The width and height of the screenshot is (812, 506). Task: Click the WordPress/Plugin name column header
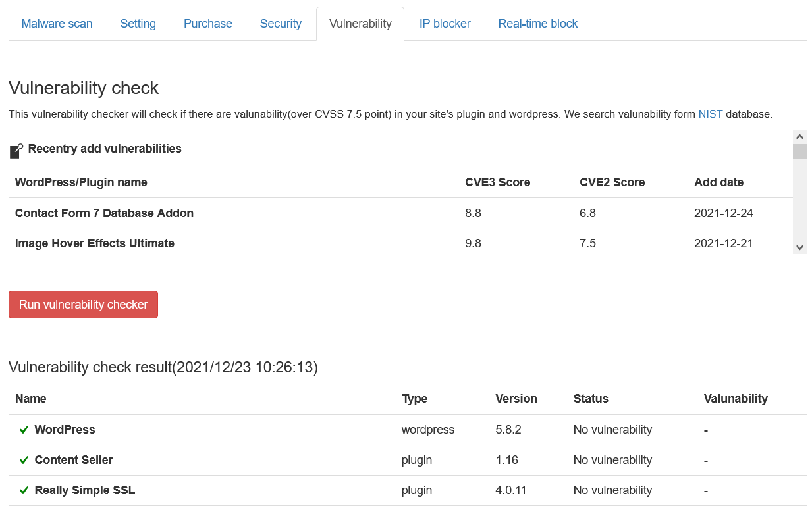click(x=81, y=182)
